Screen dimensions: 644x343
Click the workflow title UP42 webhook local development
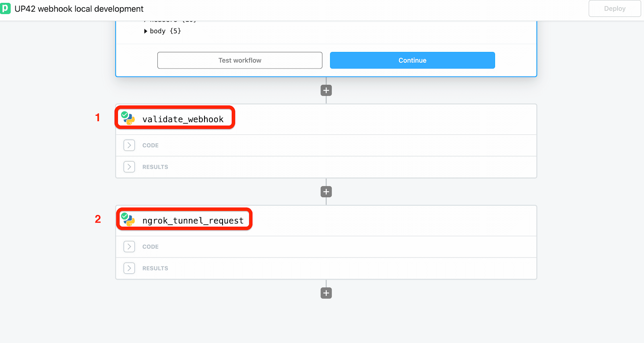click(79, 9)
